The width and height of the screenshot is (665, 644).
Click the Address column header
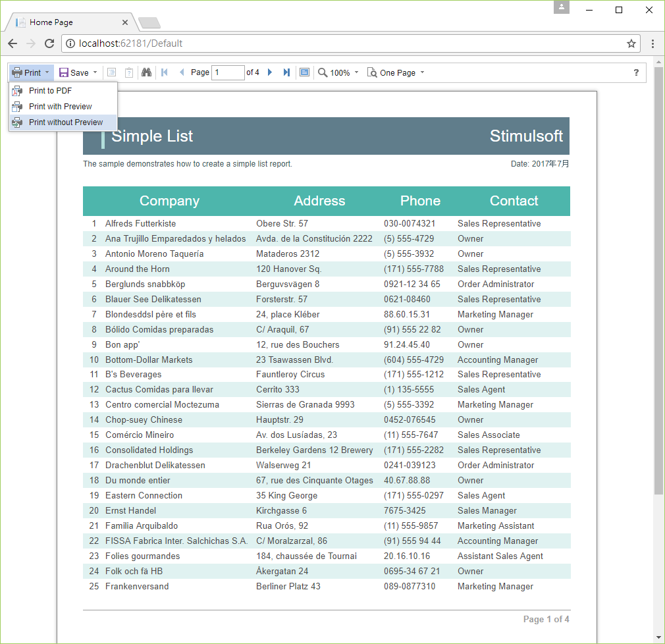[x=319, y=201]
